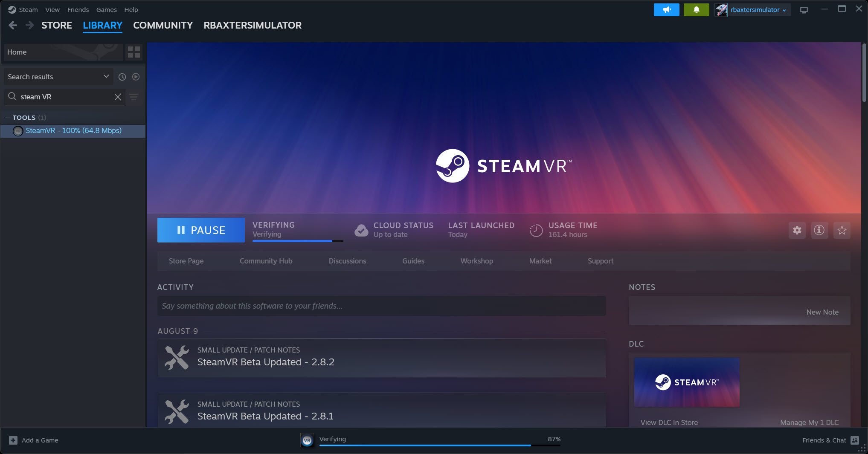Pause the SteamVR verification
Image resolution: width=868 pixels, height=454 pixels.
201,230
